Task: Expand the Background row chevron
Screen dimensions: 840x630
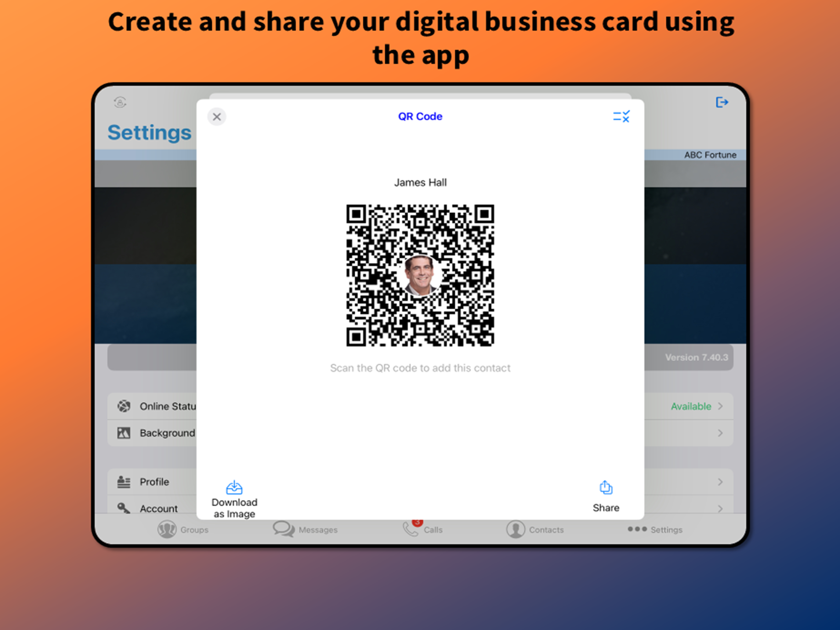Action: [x=720, y=433]
